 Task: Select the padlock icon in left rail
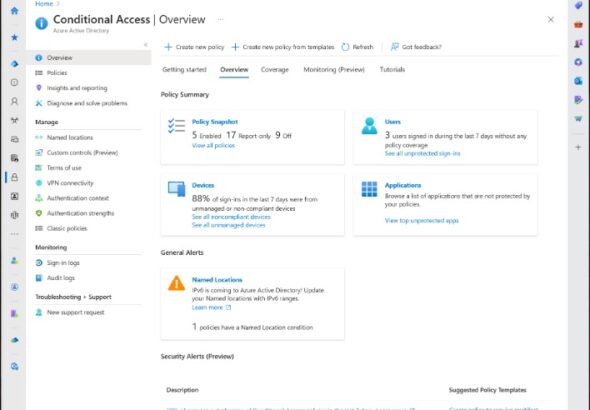click(14, 177)
